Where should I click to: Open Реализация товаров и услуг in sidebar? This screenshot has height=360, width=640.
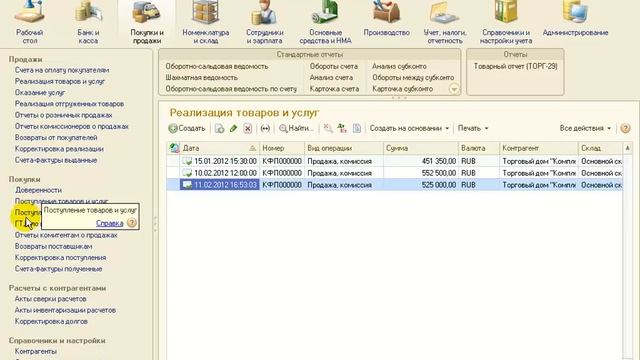pyautogui.click(x=60, y=81)
